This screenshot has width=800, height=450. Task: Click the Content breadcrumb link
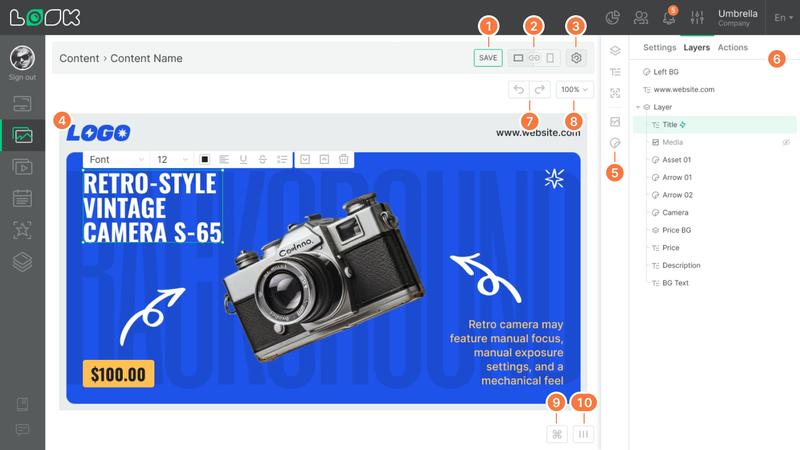point(79,58)
